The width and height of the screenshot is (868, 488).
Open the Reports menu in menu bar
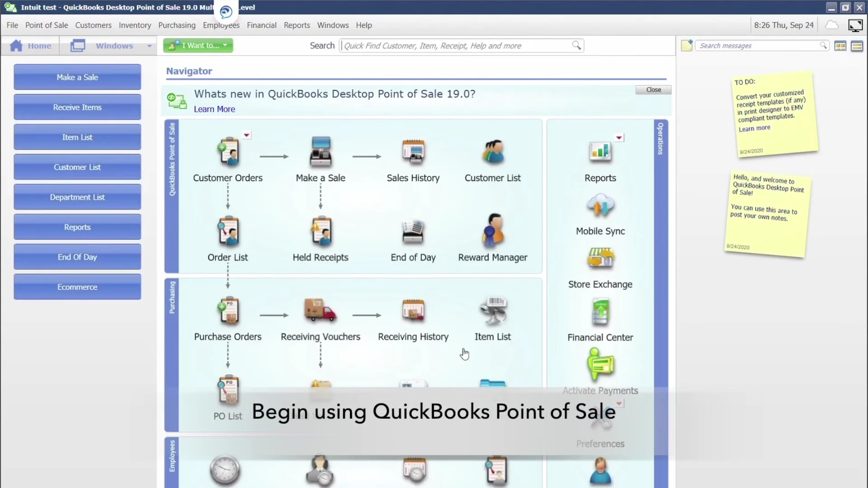coord(297,25)
